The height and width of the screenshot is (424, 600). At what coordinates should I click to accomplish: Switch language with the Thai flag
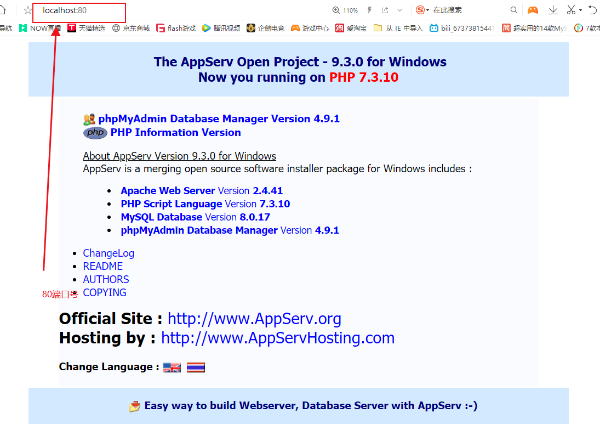point(196,367)
